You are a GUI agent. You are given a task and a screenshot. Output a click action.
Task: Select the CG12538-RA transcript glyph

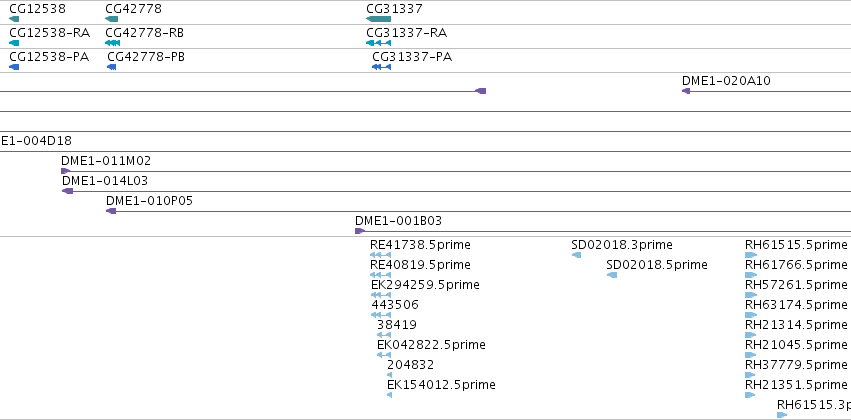(x=14, y=43)
